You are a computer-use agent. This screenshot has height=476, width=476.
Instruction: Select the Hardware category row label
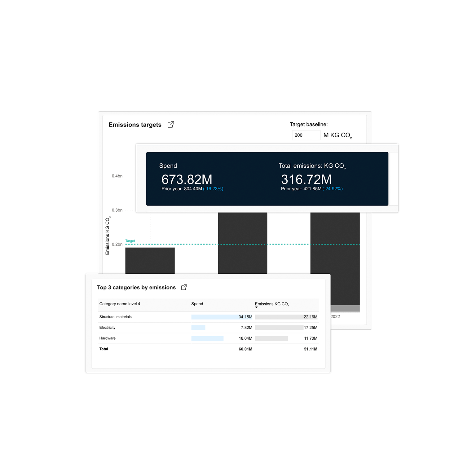tap(107, 338)
